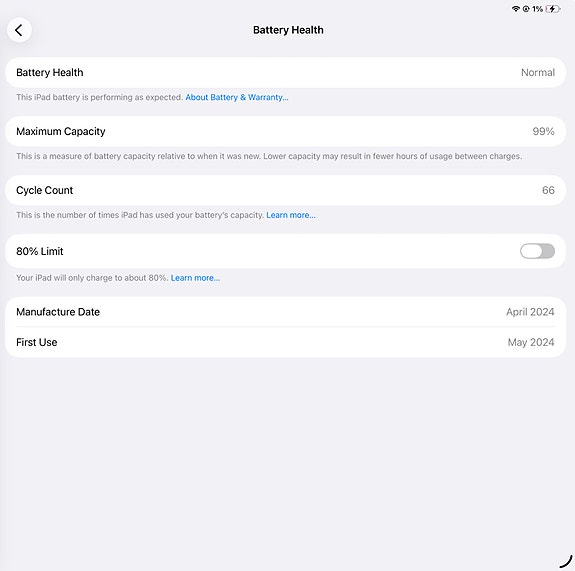Tap the Normal status value
The height and width of the screenshot is (571, 575).
click(538, 73)
